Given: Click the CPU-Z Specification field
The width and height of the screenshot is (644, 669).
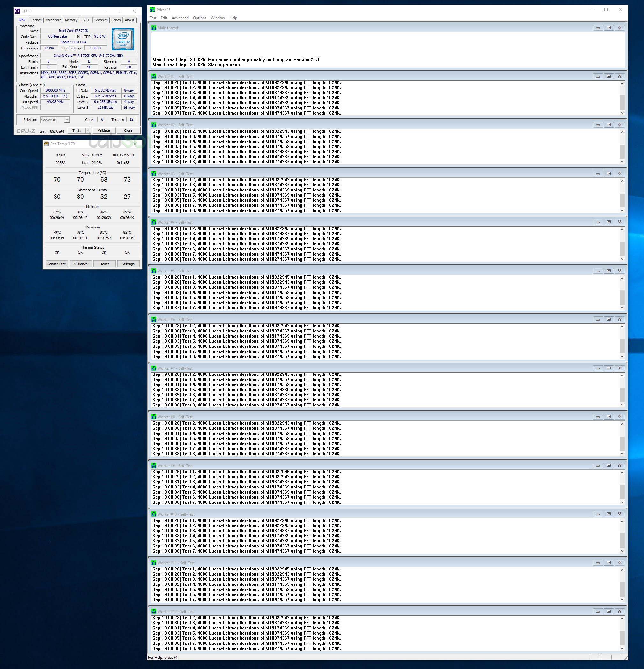Looking at the screenshot, I should pyautogui.click(x=88, y=56).
